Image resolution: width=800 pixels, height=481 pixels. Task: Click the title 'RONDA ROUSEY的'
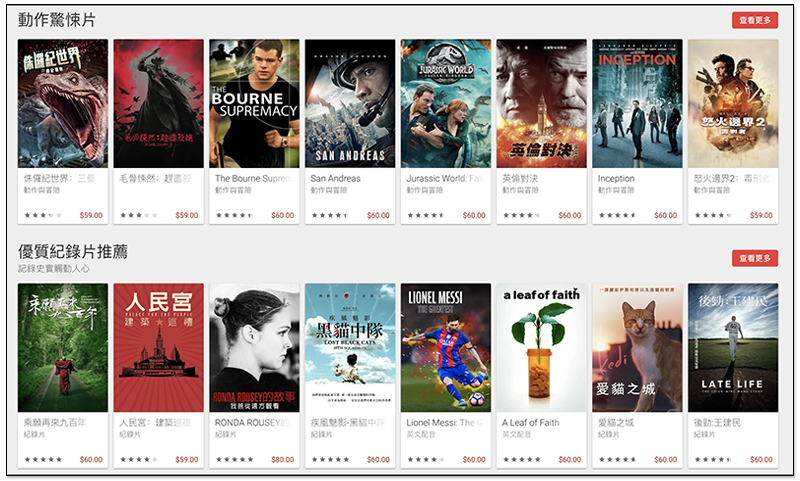(252, 422)
